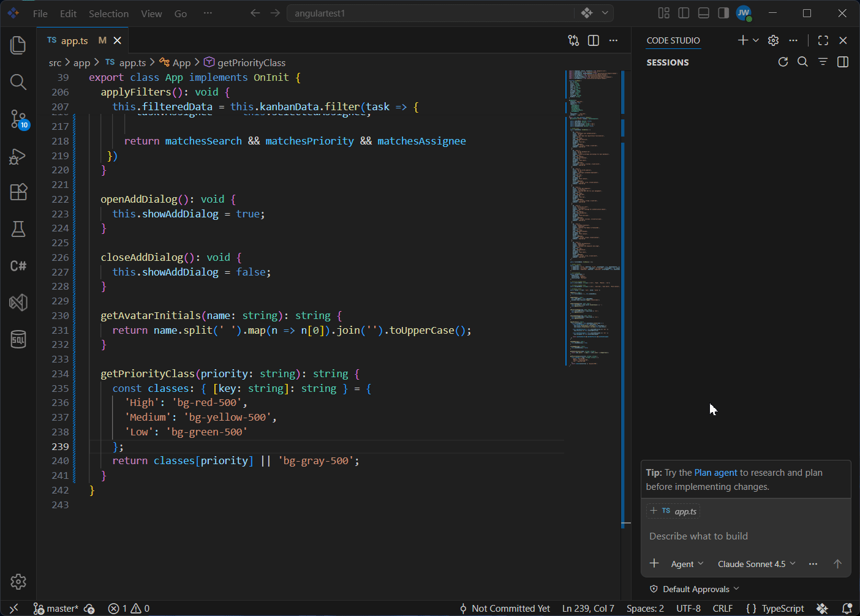The image size is (860, 616).
Task: Click the master* branch in status bar
Action: pyautogui.click(x=56, y=609)
